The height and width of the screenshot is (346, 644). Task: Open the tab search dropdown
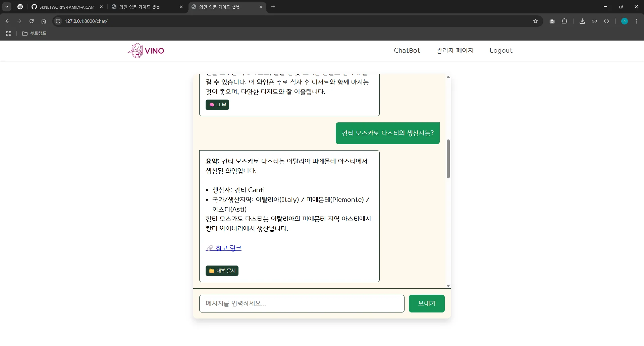click(7, 7)
